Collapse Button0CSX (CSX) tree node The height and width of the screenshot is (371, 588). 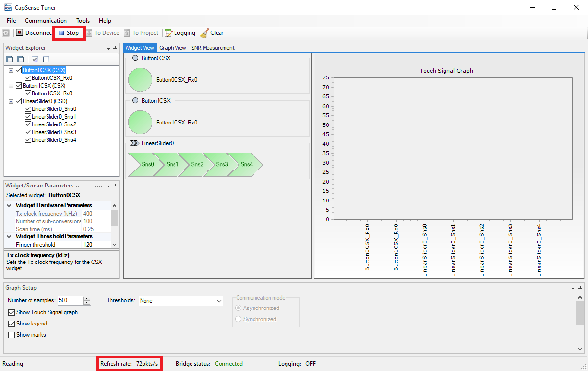coord(11,70)
